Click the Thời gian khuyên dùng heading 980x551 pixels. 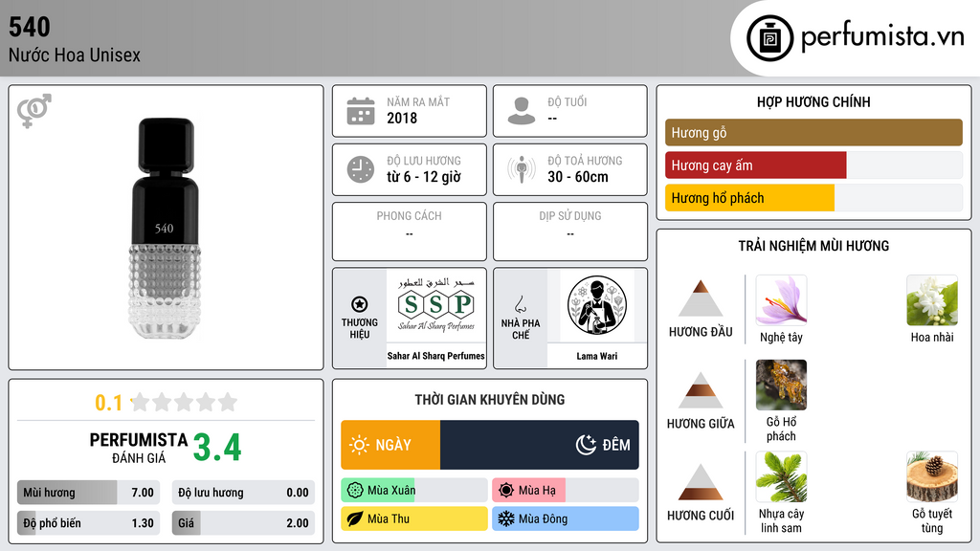pos(490,400)
